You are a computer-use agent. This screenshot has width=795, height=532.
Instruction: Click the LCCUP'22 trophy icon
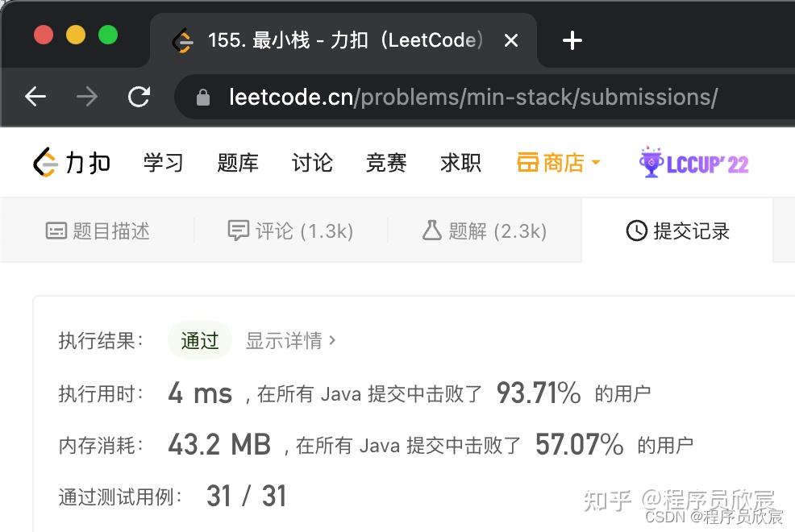pyautogui.click(x=650, y=162)
